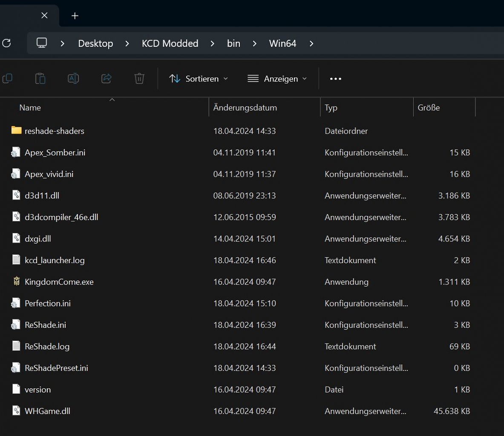Open the Sortieren dropdown menu
Viewport: 504px width, 436px height.
click(x=199, y=79)
